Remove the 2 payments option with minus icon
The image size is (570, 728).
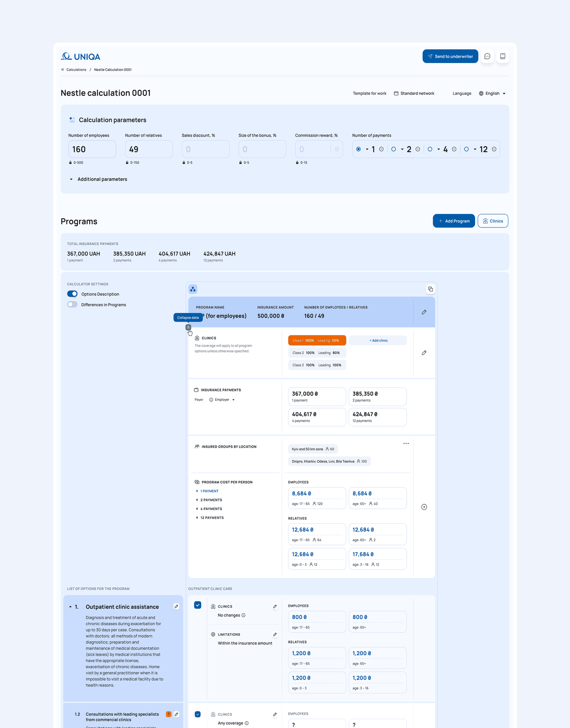(x=418, y=149)
